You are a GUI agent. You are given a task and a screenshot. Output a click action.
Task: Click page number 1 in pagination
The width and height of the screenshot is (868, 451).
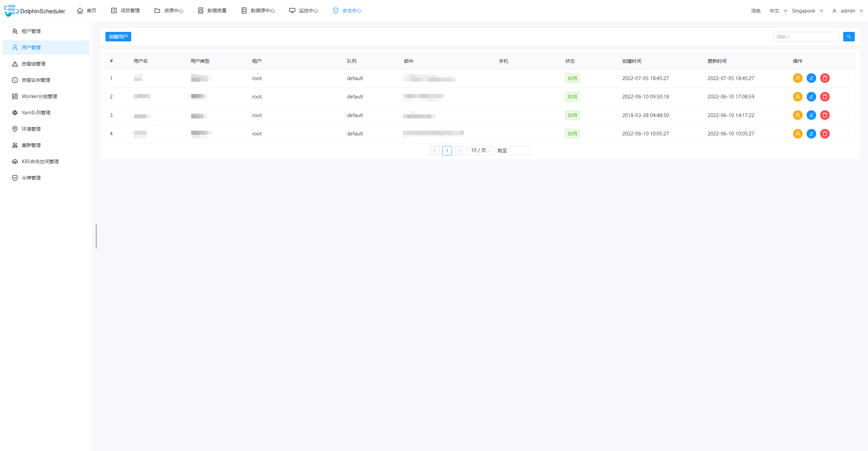(447, 150)
